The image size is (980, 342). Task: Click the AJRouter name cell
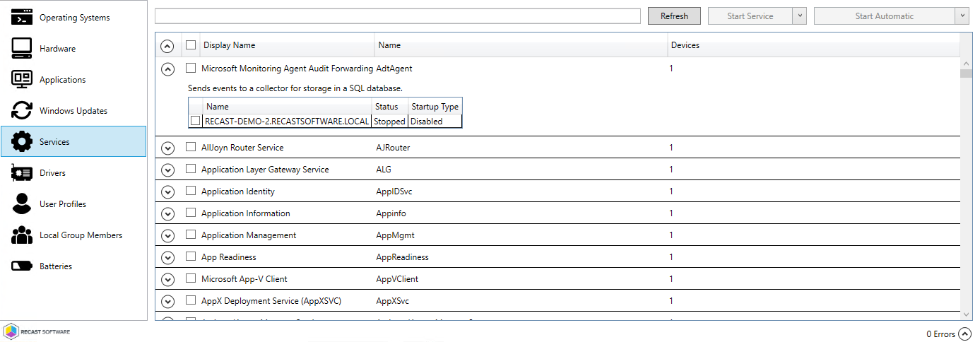tap(393, 148)
